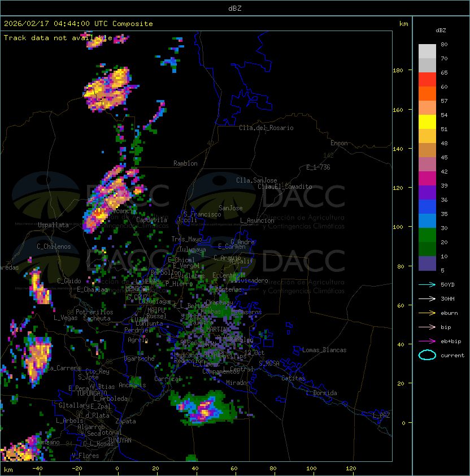Pick the magenta 39-42 dBZ swatch
470x476 pixels.
[x=427, y=179]
